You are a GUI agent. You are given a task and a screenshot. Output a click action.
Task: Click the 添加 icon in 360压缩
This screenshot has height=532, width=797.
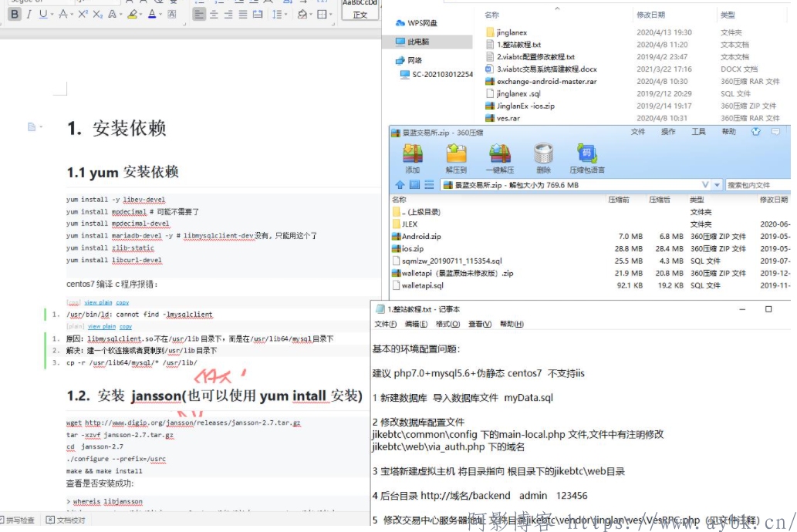click(x=412, y=159)
